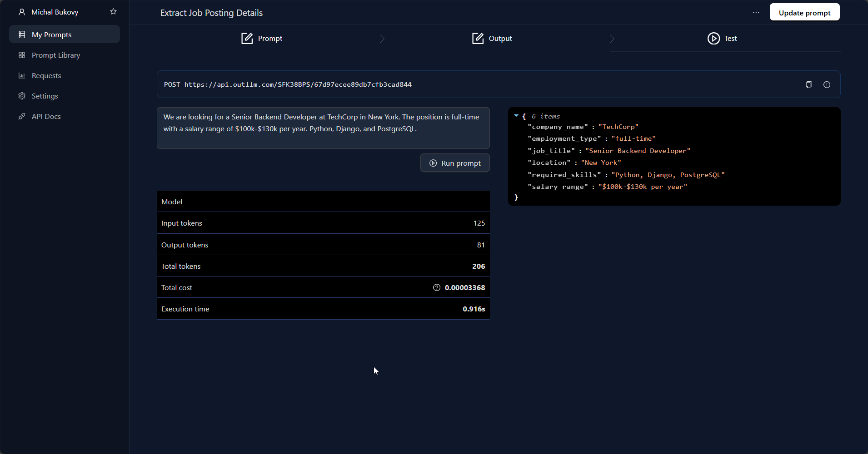Screen dimensions: 868x454
Task: Click the "job_title" key
Action: tap(551, 151)
